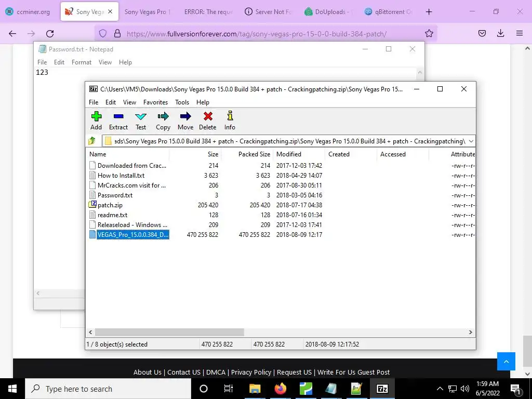Open the Privacy Policy footer link
The image size is (532, 399).
[x=251, y=372]
